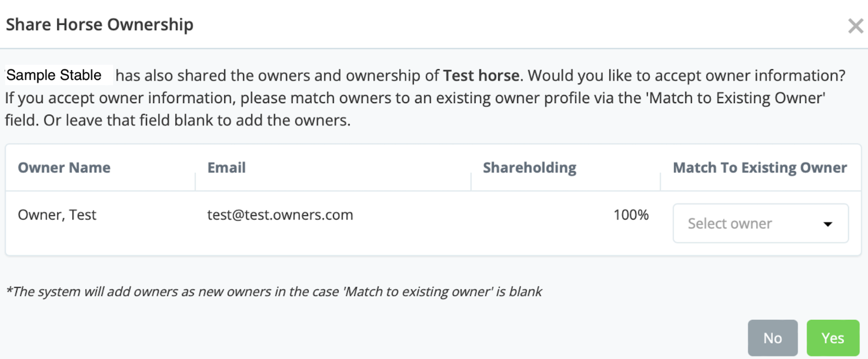
Task: Click the test@test.owners.com email cell
Action: (280, 215)
